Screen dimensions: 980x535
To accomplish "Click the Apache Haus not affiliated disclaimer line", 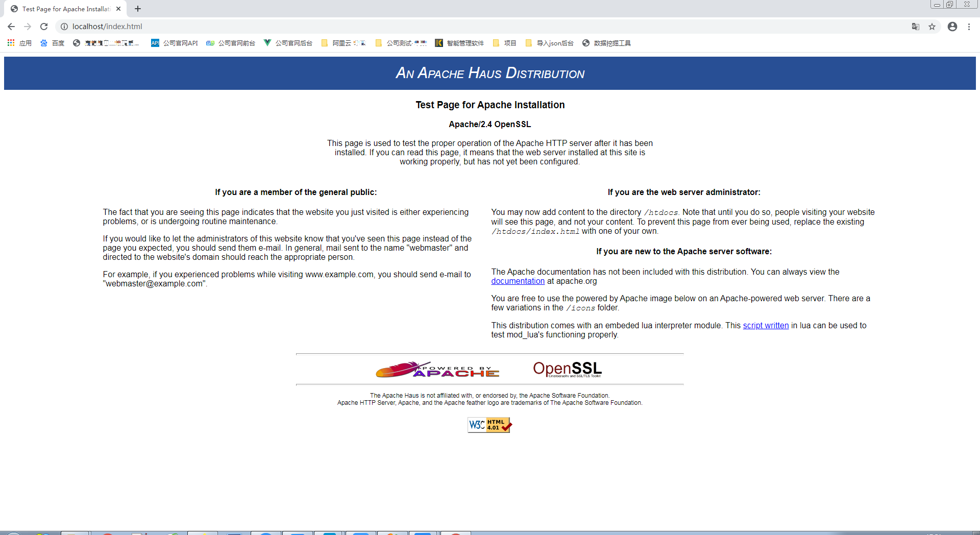I will coord(490,396).
